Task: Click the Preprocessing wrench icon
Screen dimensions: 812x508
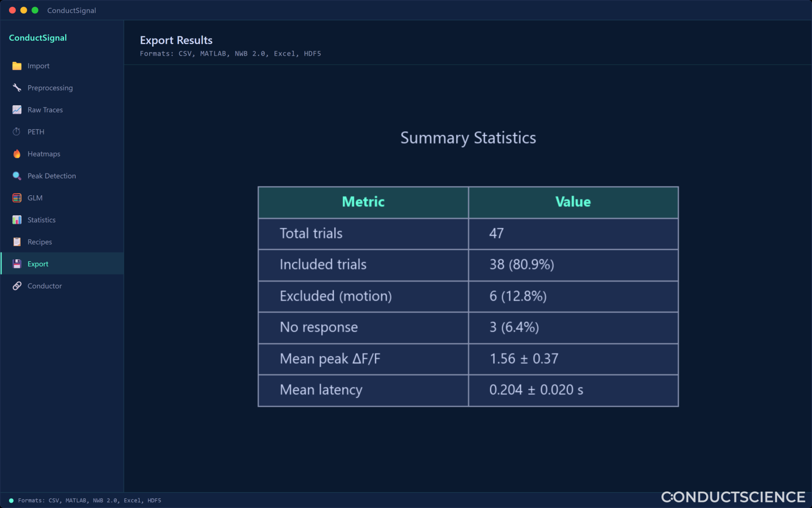Action: [x=17, y=88]
